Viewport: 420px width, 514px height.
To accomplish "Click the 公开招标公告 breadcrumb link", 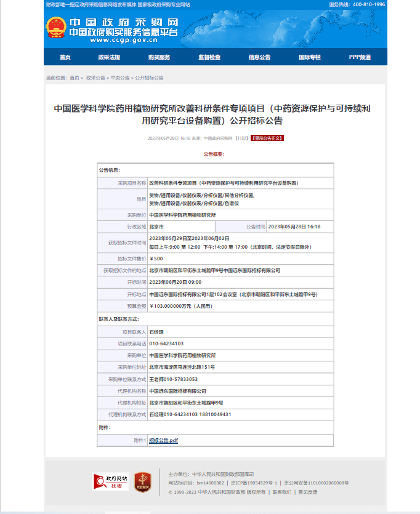I will (x=149, y=78).
